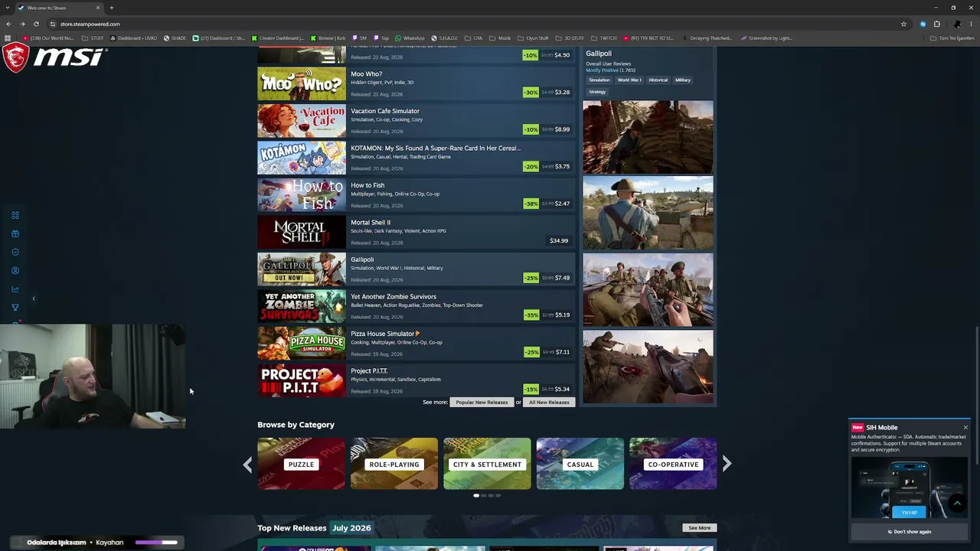Open a new browser tab
This screenshot has width=980, height=551.
click(111, 8)
